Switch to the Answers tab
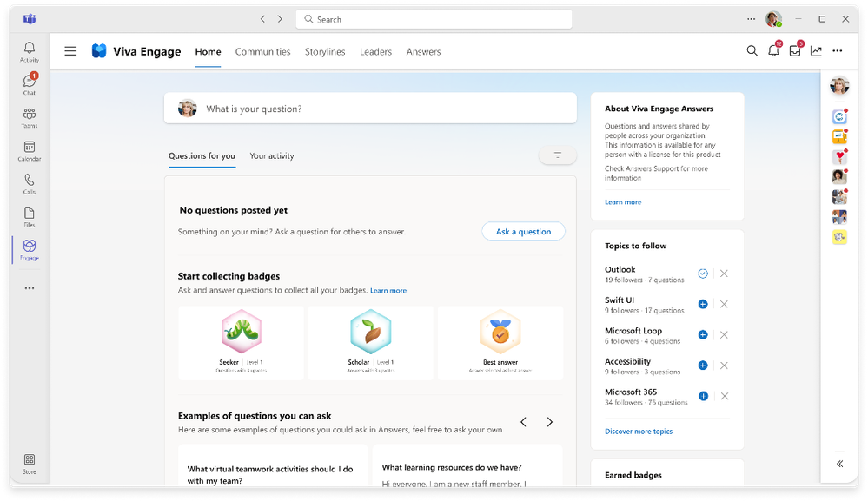868x501 pixels. coord(423,51)
